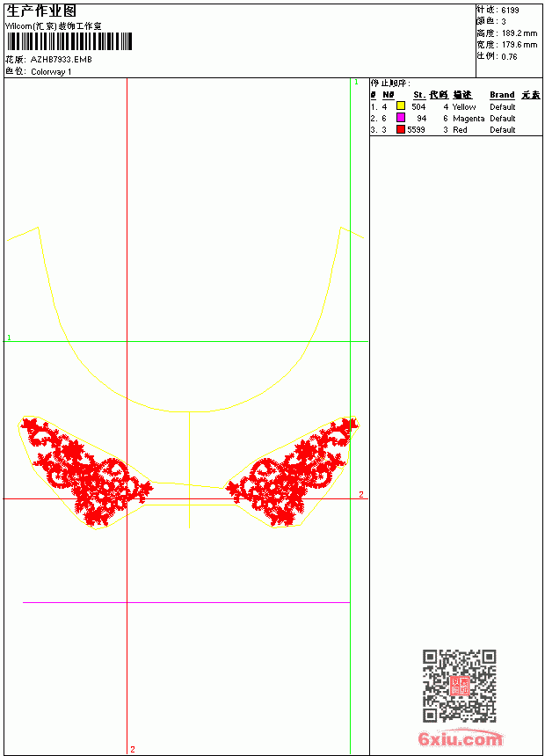This screenshot has height=756, width=545.
Task: Click the left red embroidery motif
Action: (87, 471)
